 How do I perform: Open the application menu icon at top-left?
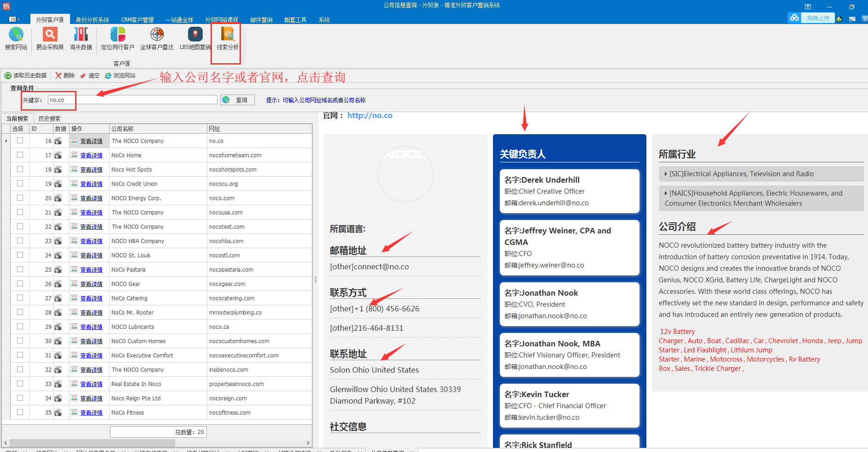click(x=14, y=19)
